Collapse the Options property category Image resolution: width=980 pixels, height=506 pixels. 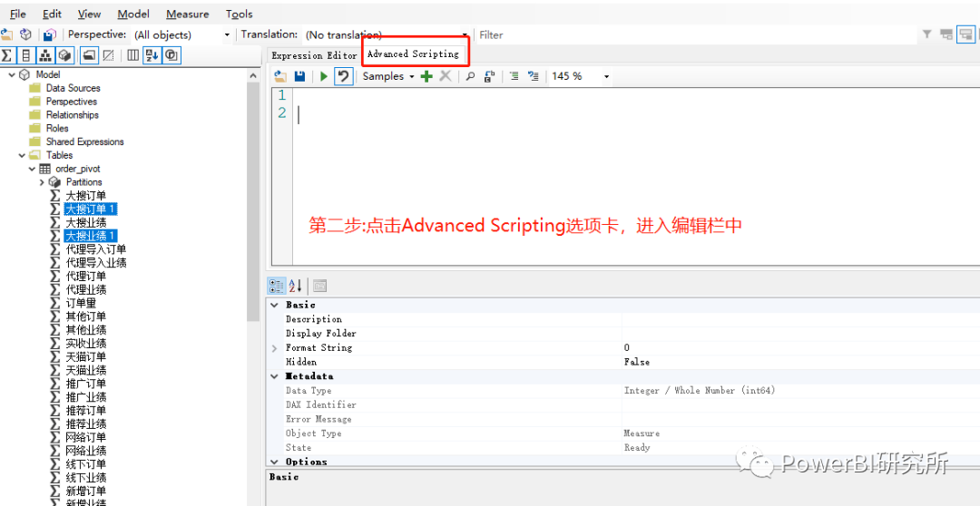coord(275,462)
